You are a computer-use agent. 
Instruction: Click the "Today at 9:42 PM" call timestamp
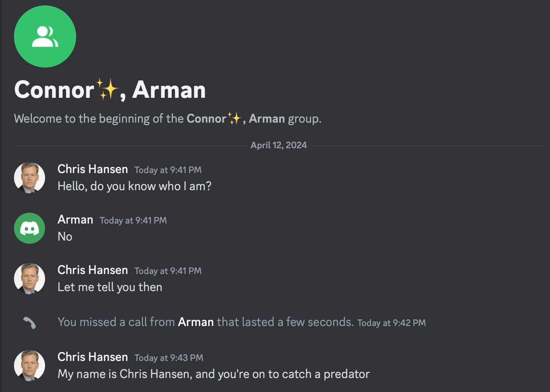[392, 323]
